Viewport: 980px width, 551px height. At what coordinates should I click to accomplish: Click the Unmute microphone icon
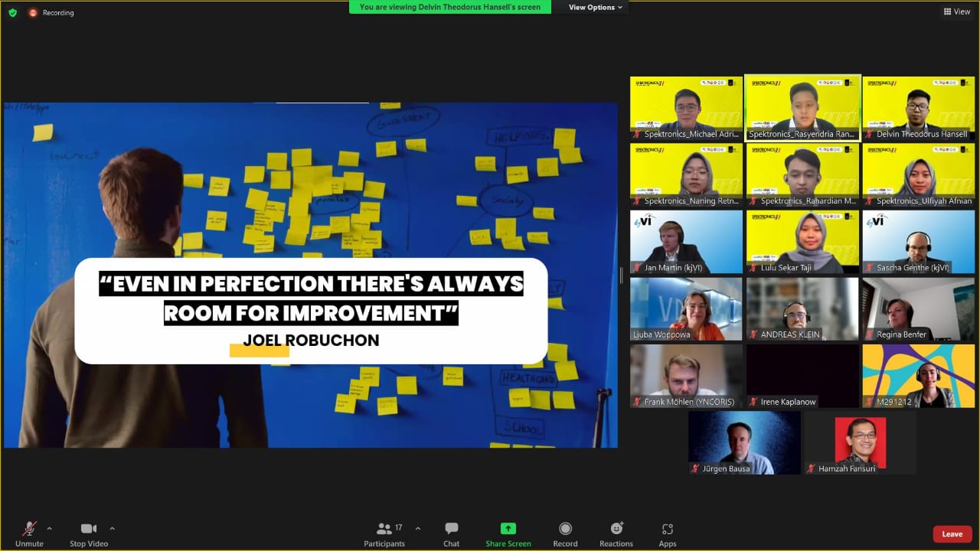point(29,529)
